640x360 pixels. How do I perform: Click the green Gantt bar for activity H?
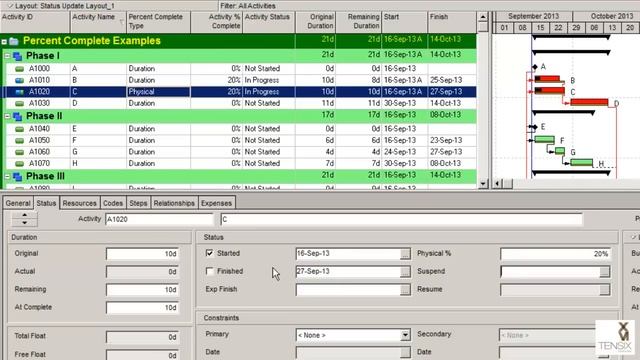[581, 162]
